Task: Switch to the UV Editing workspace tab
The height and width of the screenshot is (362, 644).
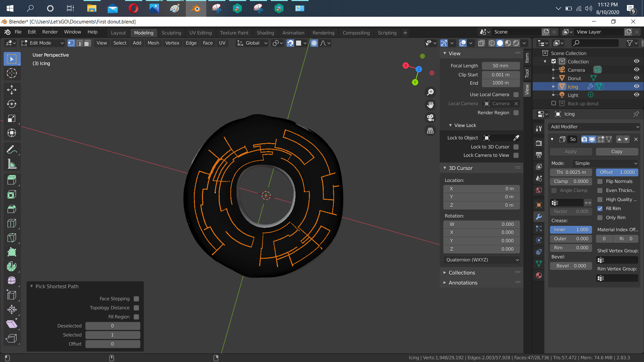Action: tap(201, 33)
